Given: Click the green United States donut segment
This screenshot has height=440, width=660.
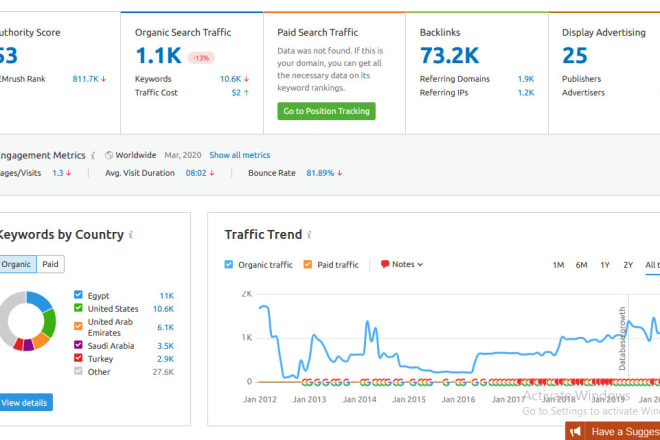Looking at the screenshot, I should [x=50, y=323].
